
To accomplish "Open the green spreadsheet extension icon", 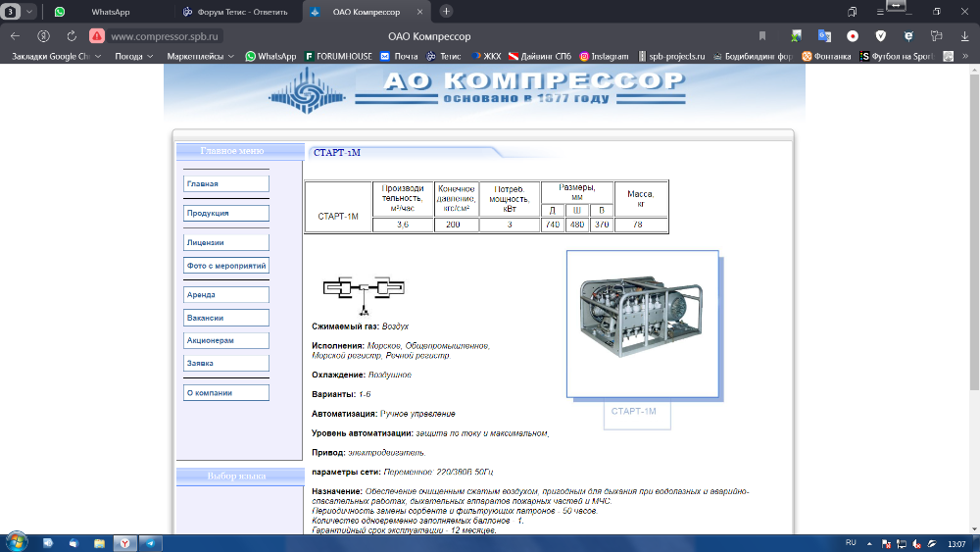I will [796, 36].
